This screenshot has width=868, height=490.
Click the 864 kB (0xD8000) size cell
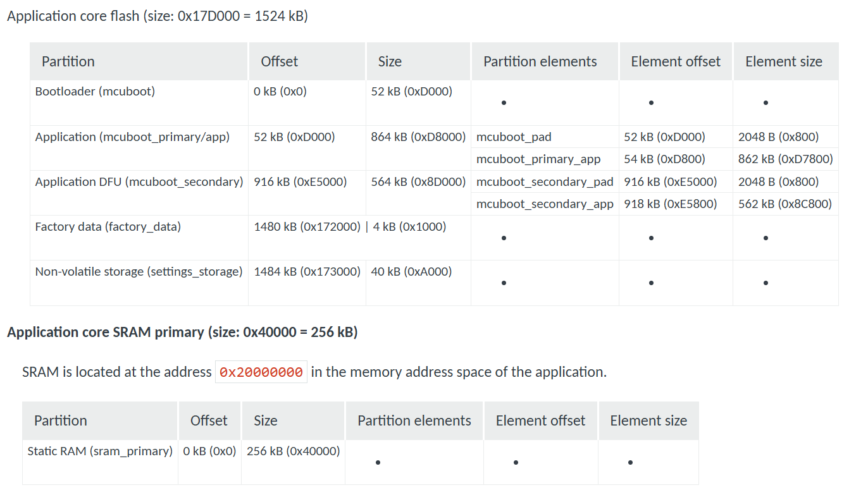418,137
